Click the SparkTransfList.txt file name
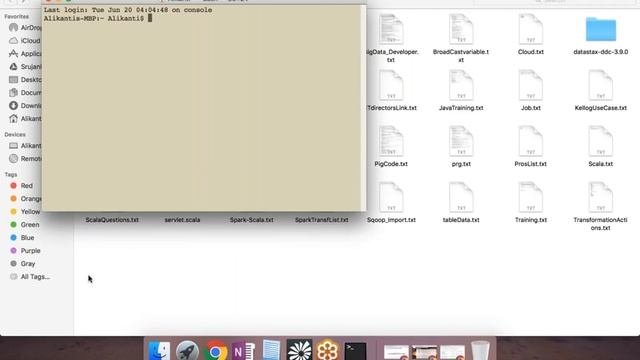This screenshot has height=360, width=640. click(x=322, y=220)
